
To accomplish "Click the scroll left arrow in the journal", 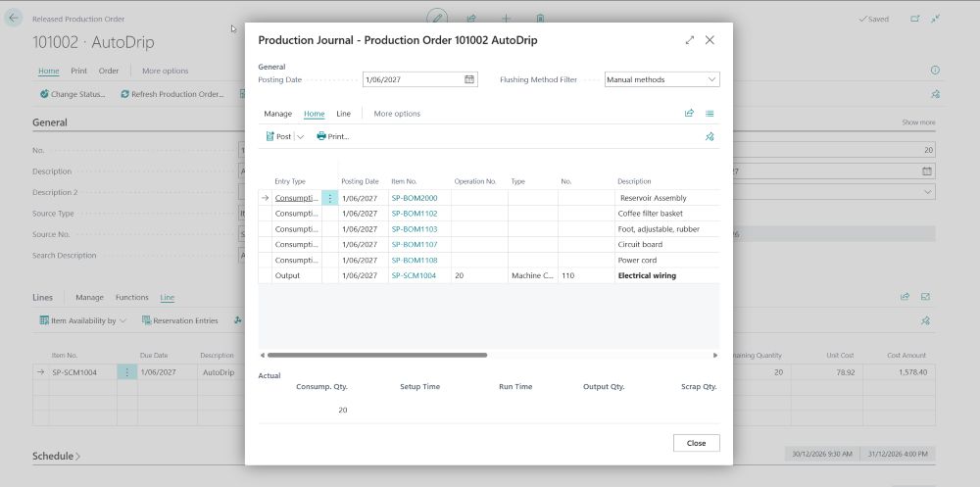I will [x=262, y=355].
